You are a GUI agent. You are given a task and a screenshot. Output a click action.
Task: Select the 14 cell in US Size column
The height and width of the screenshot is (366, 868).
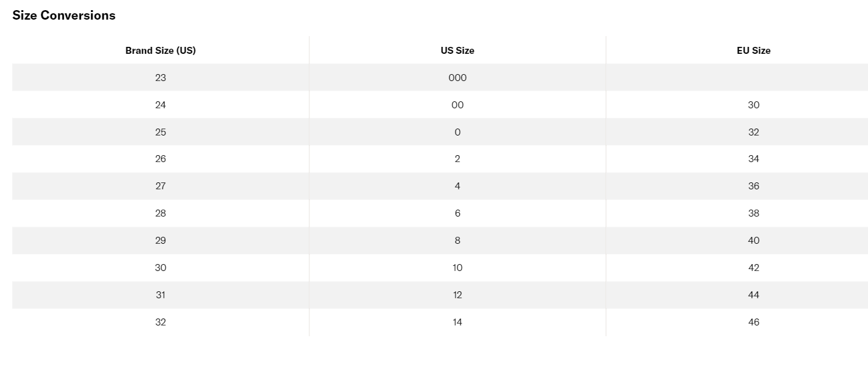coord(457,322)
